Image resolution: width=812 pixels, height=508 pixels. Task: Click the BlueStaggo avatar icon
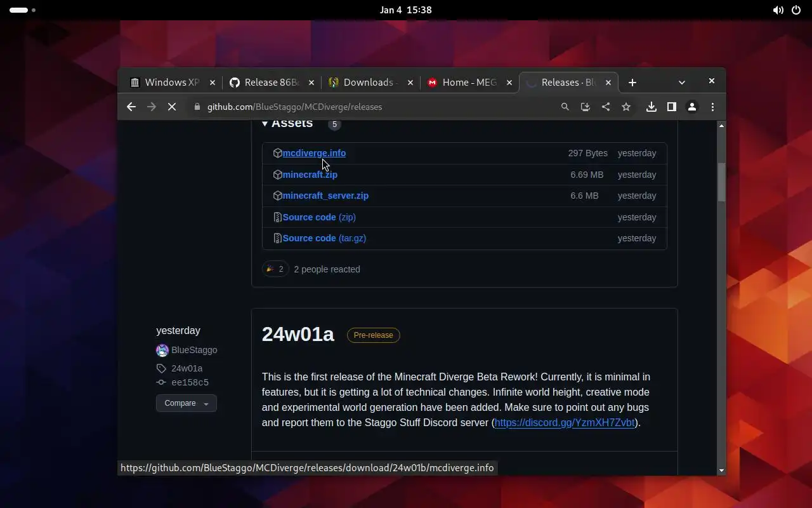[x=162, y=350]
